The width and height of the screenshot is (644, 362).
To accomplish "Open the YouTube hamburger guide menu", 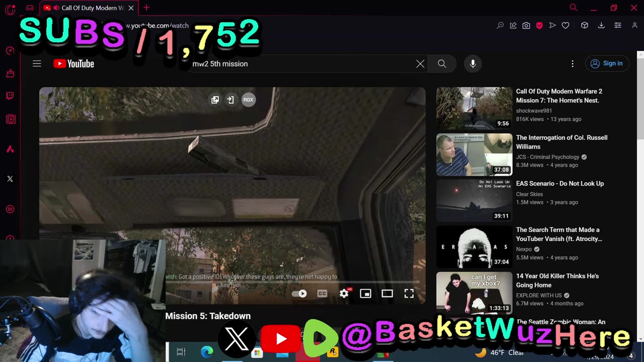I will 37,64.
